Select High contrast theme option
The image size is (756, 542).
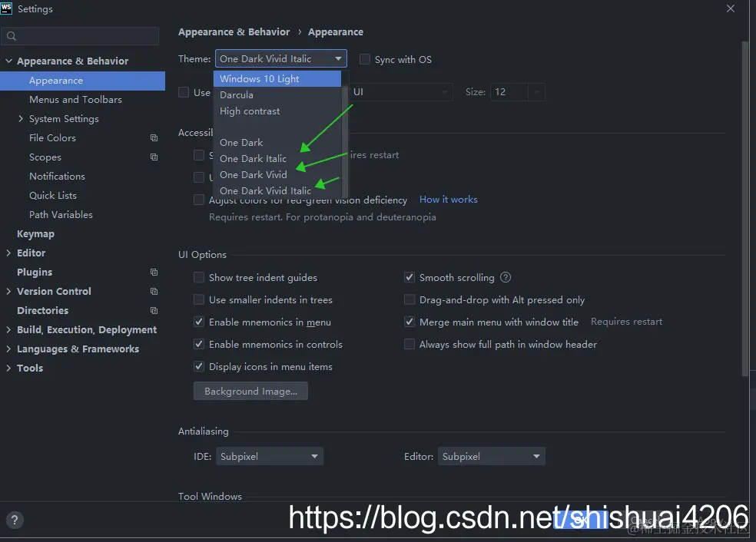click(277, 111)
